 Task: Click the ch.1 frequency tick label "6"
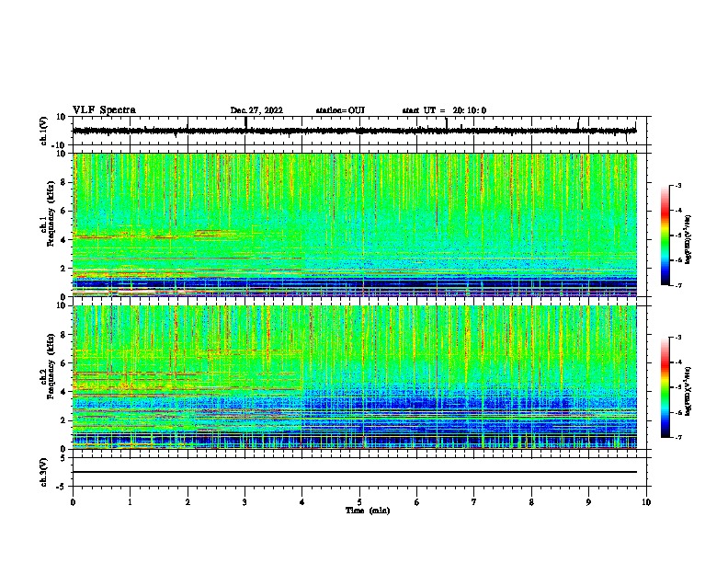click(x=63, y=211)
